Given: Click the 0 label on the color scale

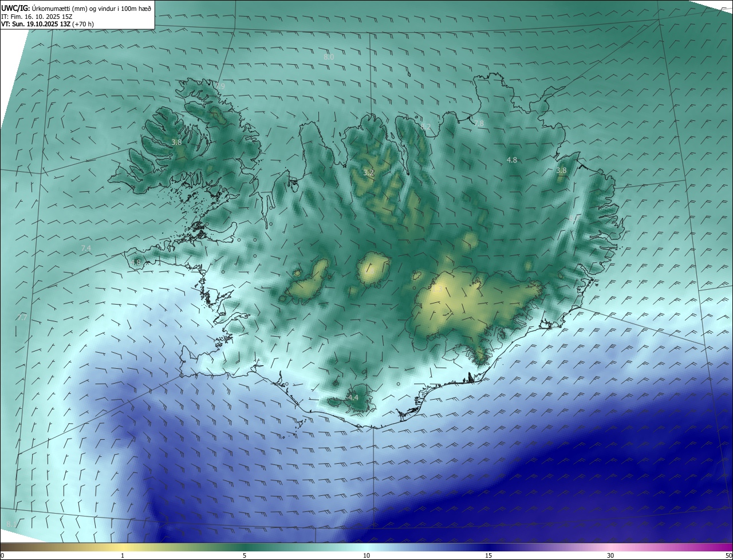Looking at the screenshot, I should pos(2,556).
